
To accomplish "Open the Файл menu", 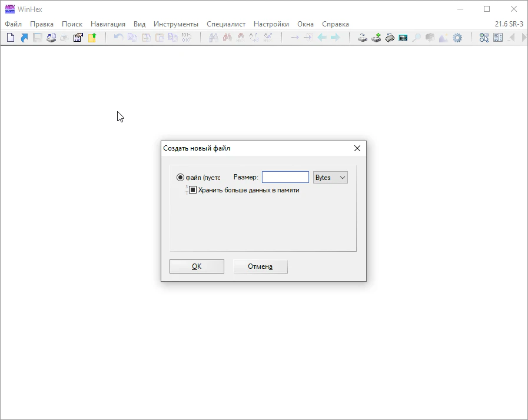I will pyautogui.click(x=13, y=24).
